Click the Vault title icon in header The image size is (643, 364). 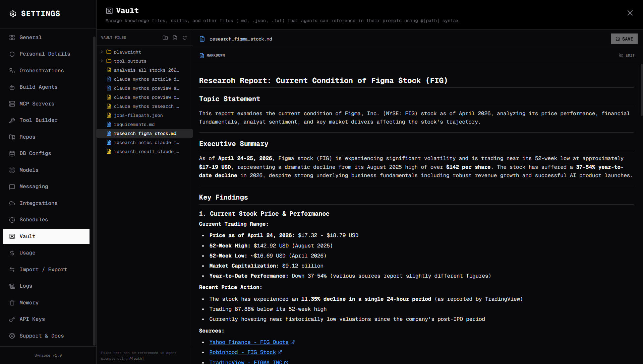point(109,11)
